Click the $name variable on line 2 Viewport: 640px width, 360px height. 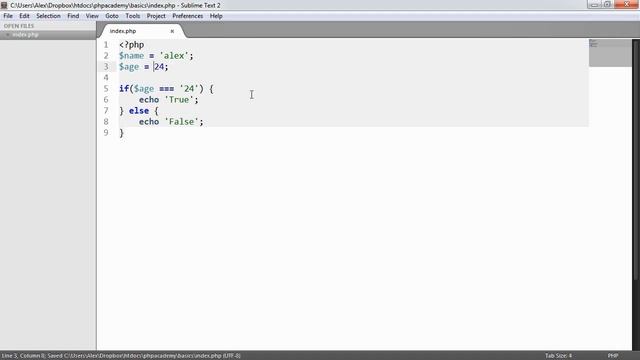click(x=131, y=56)
